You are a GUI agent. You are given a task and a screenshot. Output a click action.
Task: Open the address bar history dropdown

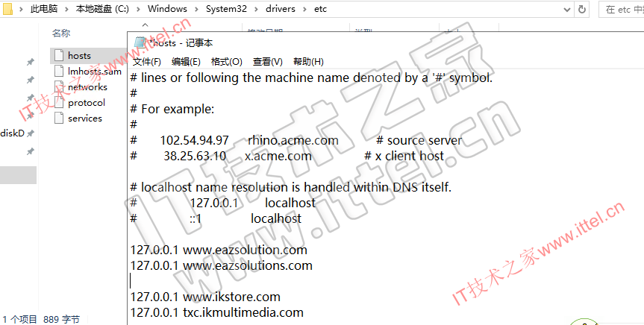click(x=567, y=10)
